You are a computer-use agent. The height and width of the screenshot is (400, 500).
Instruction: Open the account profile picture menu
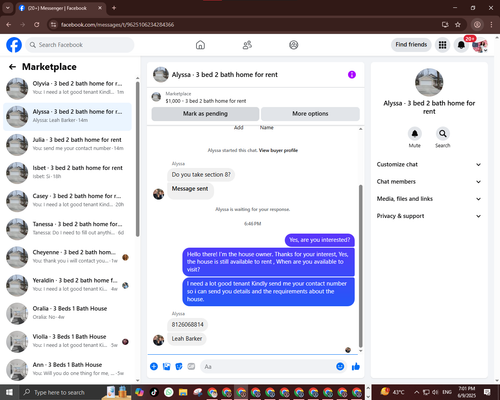480,45
